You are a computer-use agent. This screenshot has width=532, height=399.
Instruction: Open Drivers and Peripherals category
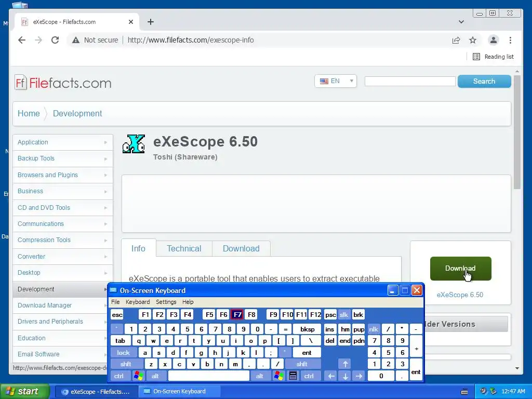pos(60,322)
